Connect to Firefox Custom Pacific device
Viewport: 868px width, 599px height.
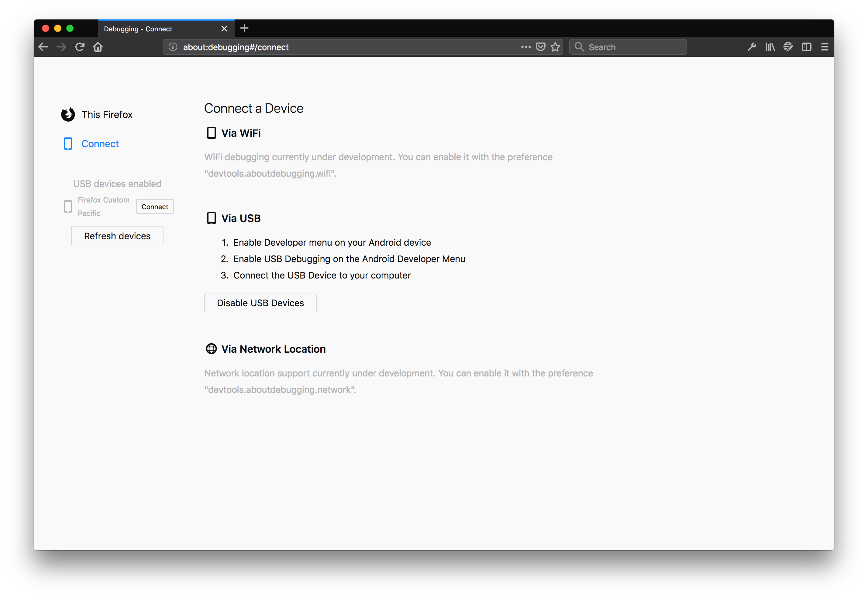(155, 207)
